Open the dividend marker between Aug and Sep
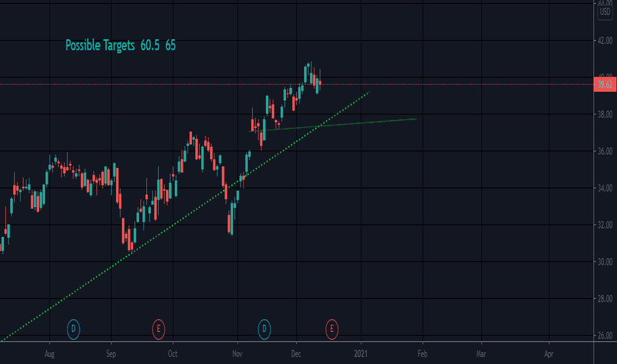The height and width of the screenshot is (364, 617). coord(73,329)
